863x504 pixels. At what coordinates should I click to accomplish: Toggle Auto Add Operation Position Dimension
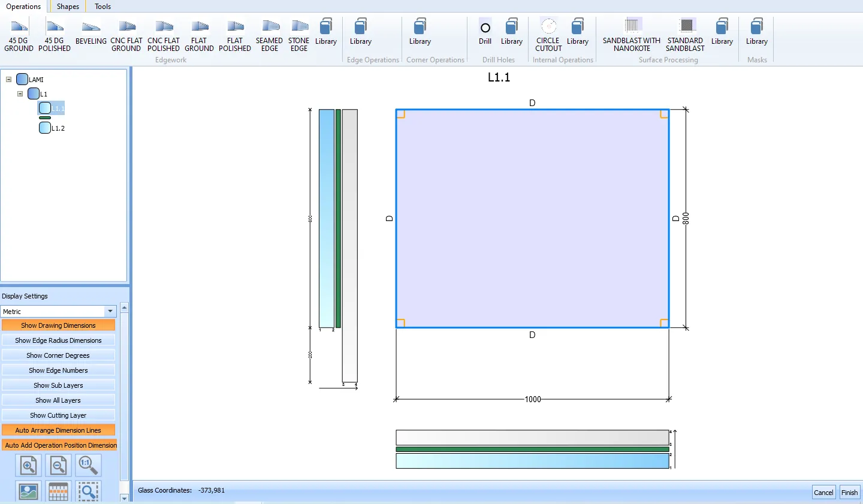pos(61,445)
